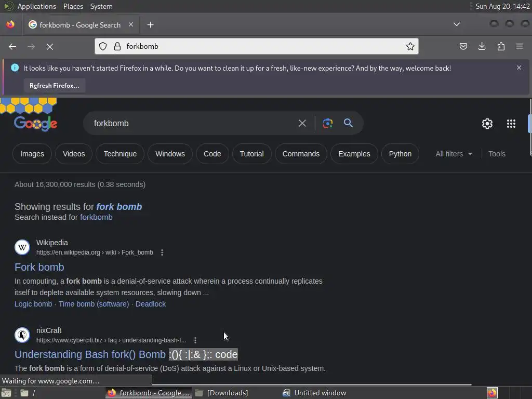Select the Python filter chip
Screen dimensions: 532x399
coord(400,154)
